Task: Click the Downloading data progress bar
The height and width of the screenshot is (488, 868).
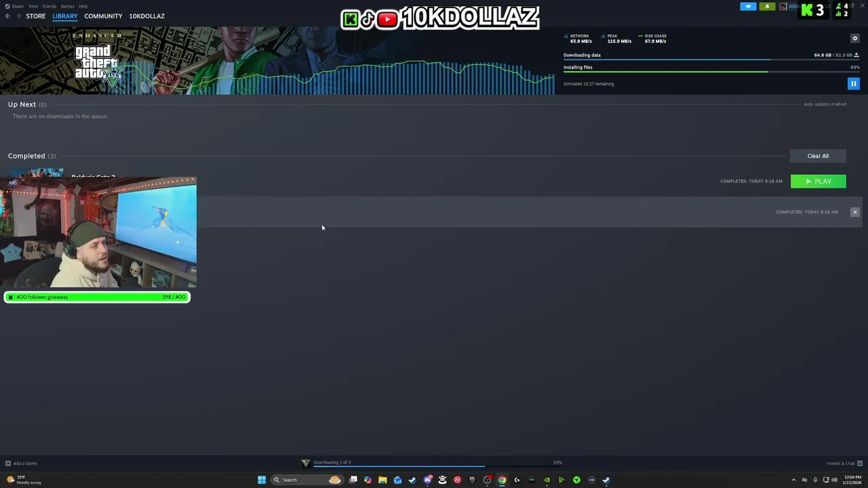Action: point(711,60)
